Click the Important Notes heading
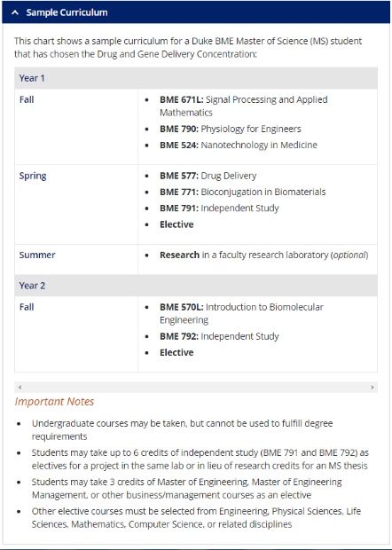 tap(54, 401)
